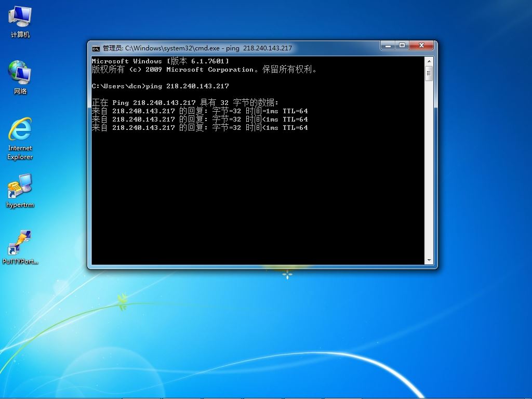532x399 pixels.
Task: Maximize the cmd.exe window
Action: click(403, 45)
